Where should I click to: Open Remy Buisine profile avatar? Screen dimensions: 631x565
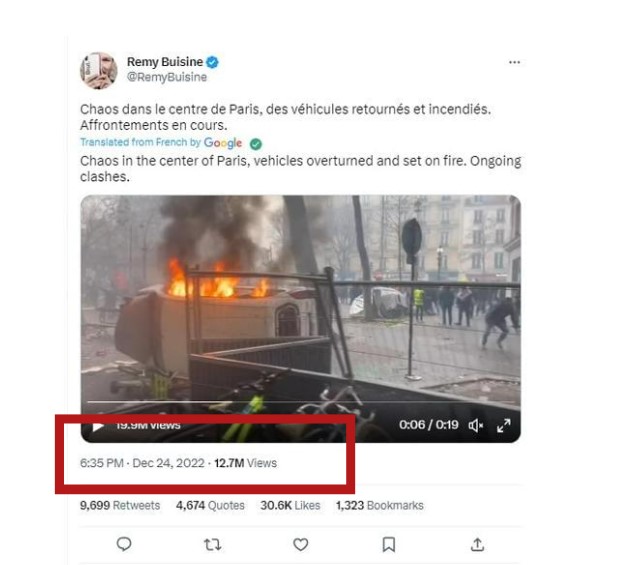point(99,70)
